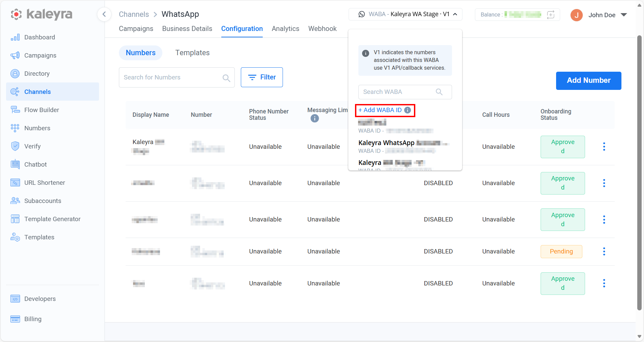Click the + Add WABA ID link

click(x=380, y=110)
